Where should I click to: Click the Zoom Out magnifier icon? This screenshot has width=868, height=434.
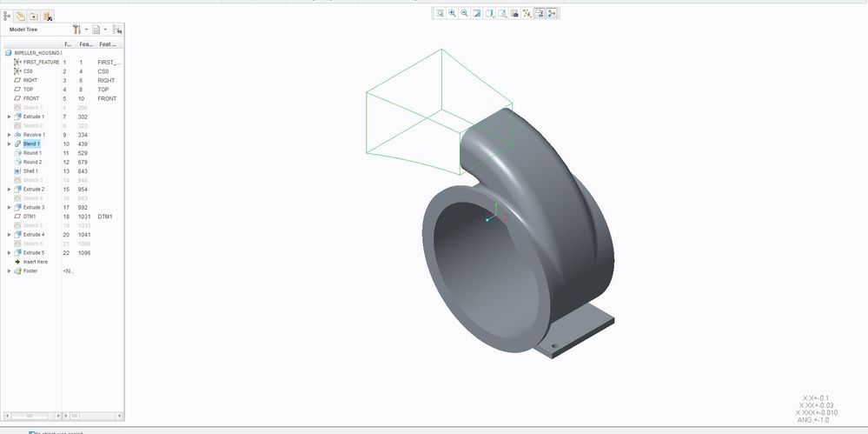(x=465, y=13)
